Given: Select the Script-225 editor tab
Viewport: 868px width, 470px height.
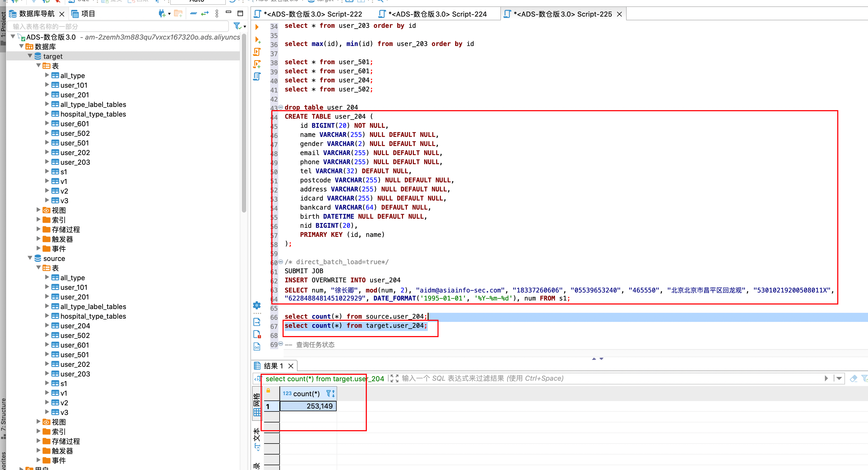Looking at the screenshot, I should point(558,14).
